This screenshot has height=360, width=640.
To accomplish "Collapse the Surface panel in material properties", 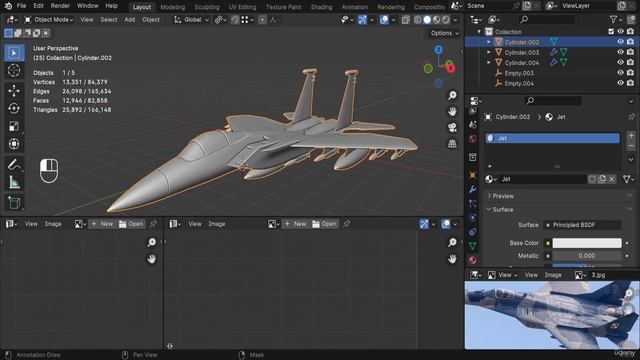I will (502, 209).
